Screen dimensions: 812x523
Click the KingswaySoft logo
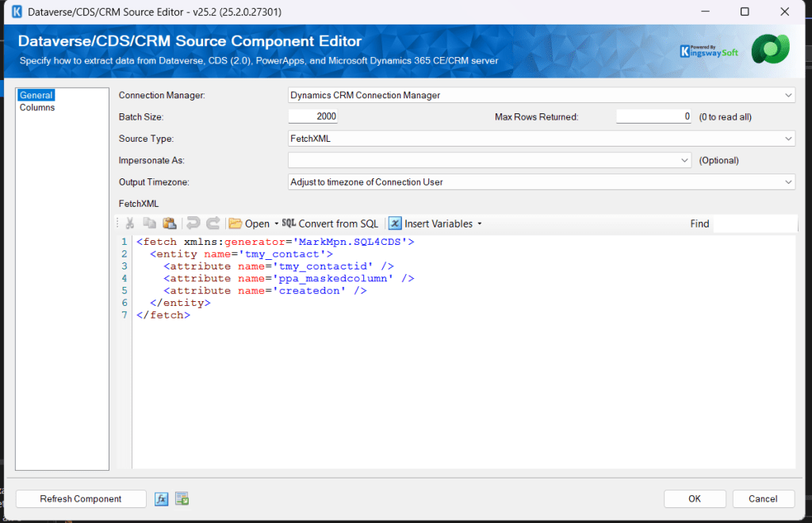coord(708,52)
